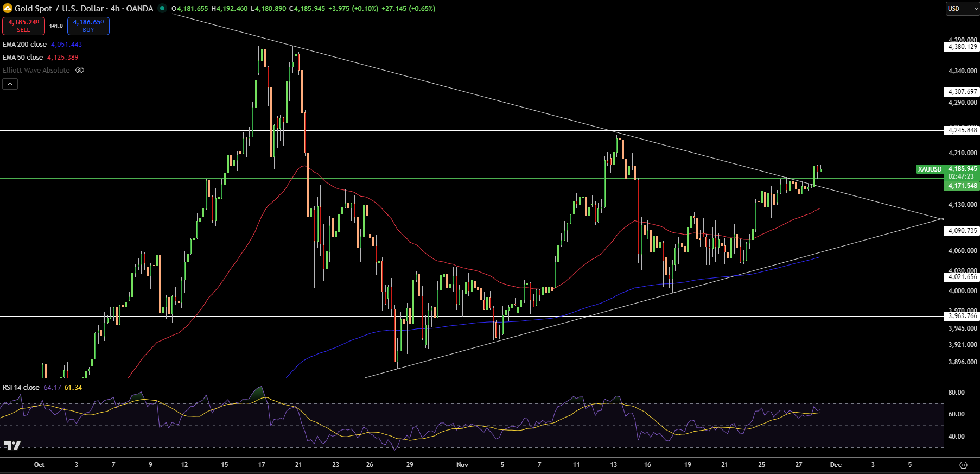Click the gold bars symbol logo

pos(8,8)
